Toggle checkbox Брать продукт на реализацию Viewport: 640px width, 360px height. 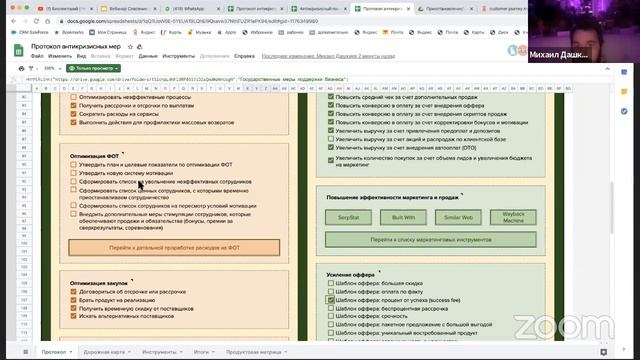(x=73, y=300)
